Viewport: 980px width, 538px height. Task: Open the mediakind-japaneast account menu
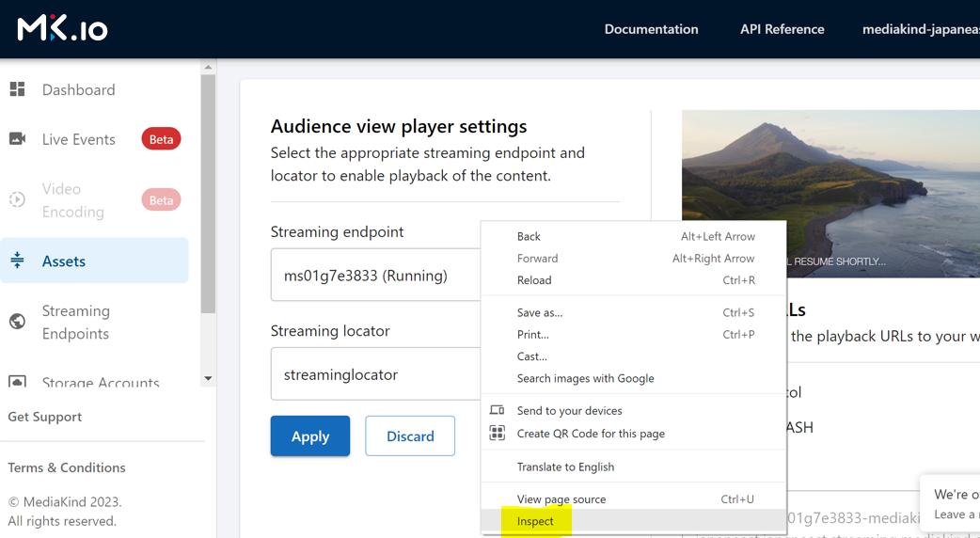click(x=921, y=29)
